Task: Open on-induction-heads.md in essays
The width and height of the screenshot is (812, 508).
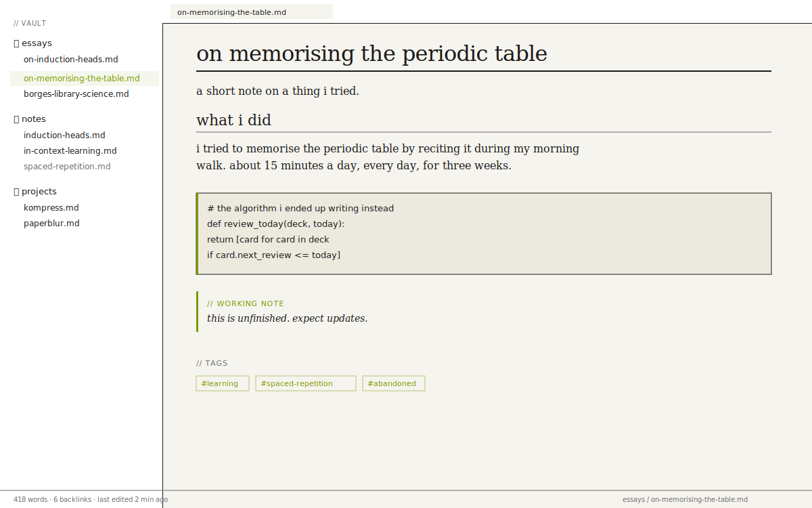Action: click(x=71, y=60)
